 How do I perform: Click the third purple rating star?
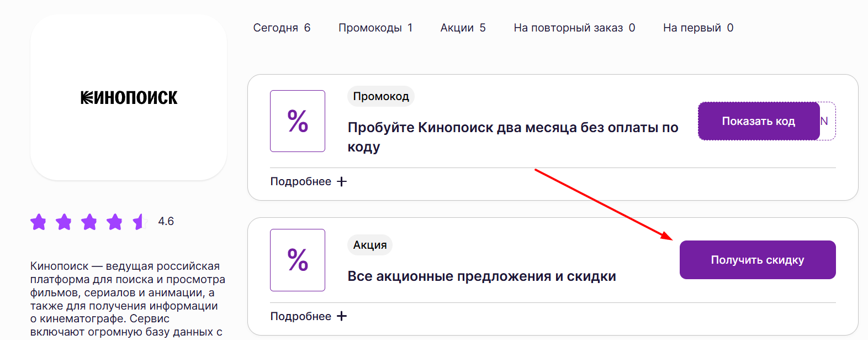89,222
